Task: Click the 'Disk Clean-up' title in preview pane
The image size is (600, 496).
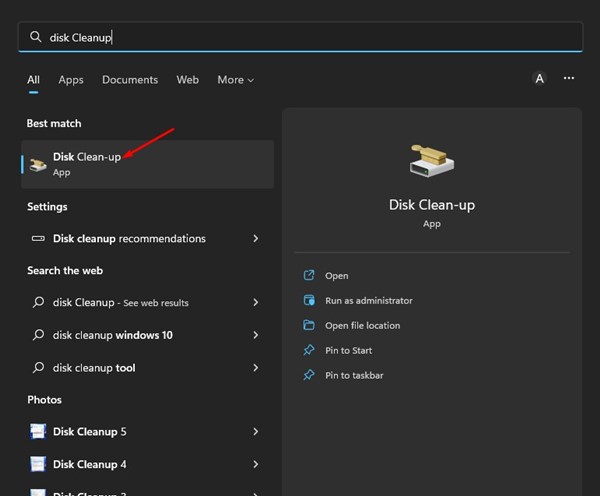Action: [x=432, y=205]
